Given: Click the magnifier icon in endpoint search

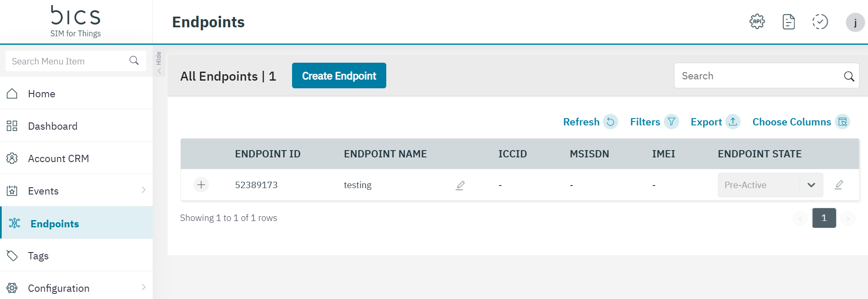Looking at the screenshot, I should 849,76.
